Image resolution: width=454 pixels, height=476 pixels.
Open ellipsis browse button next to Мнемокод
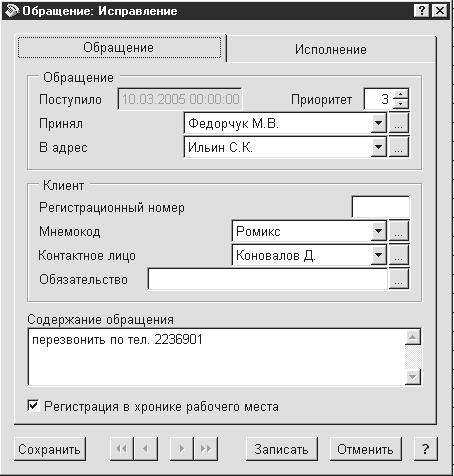tap(399, 231)
